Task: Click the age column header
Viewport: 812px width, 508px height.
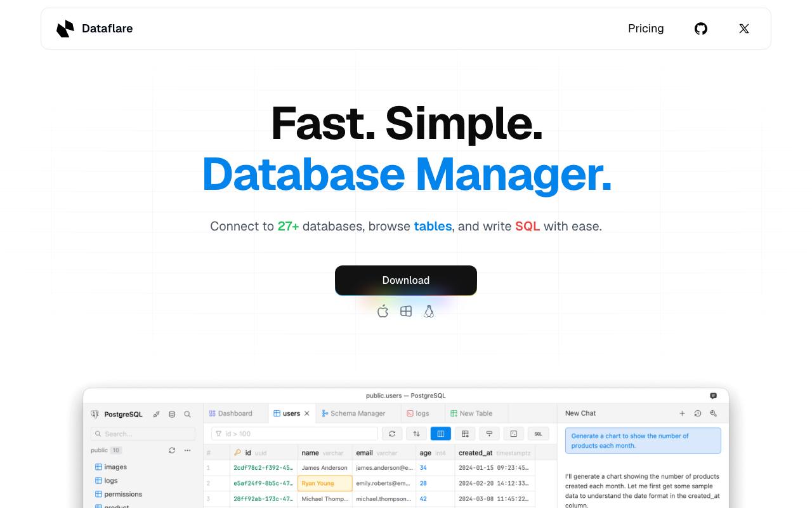Action: 435,453
